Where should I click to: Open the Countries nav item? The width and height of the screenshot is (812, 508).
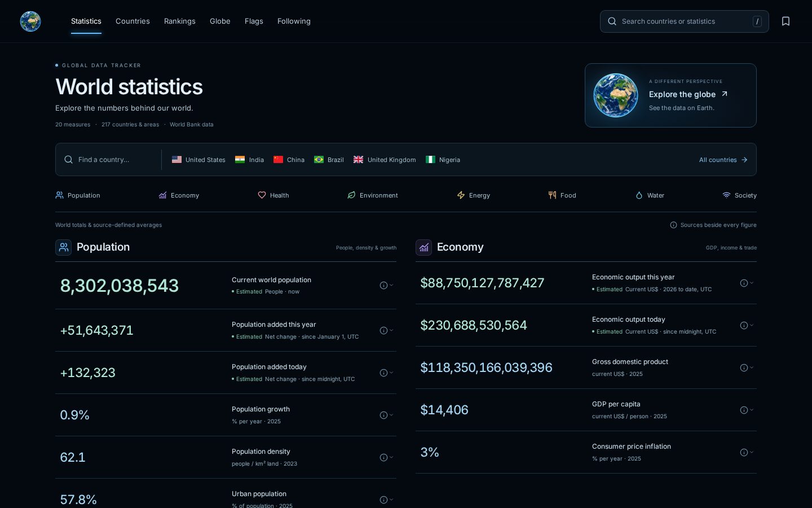pyautogui.click(x=133, y=21)
